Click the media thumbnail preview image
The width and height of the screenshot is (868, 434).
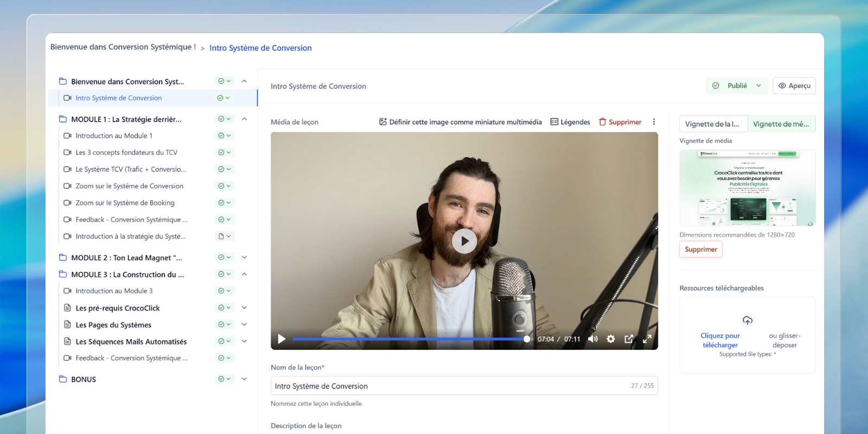(748, 188)
